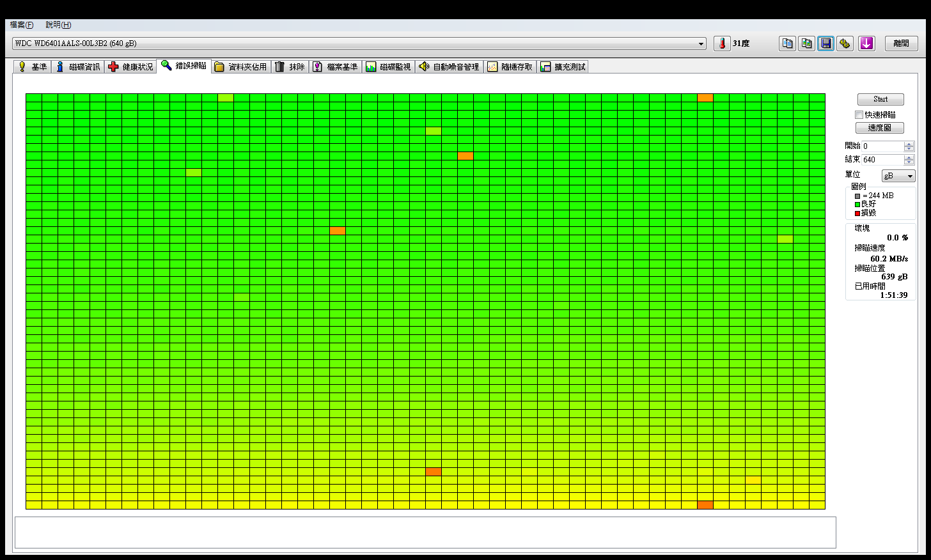The image size is (931, 560).
Task: Open the 單位 gB unit dropdown
Action: (898, 176)
